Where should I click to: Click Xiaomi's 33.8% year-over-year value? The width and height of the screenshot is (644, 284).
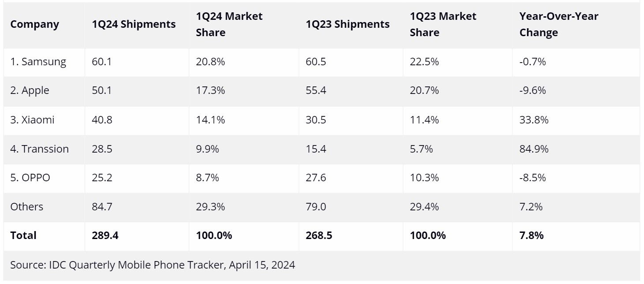534,120
